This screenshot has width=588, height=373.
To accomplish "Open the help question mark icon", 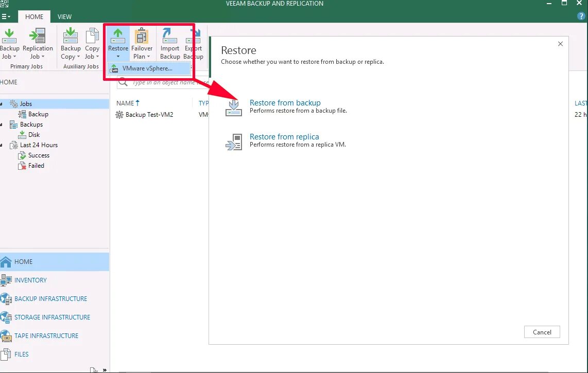I will tap(581, 16).
